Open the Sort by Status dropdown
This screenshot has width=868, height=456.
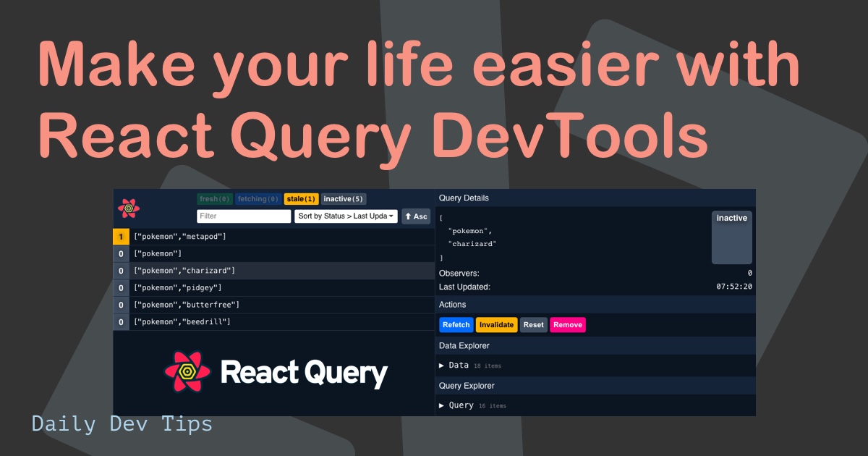click(346, 216)
